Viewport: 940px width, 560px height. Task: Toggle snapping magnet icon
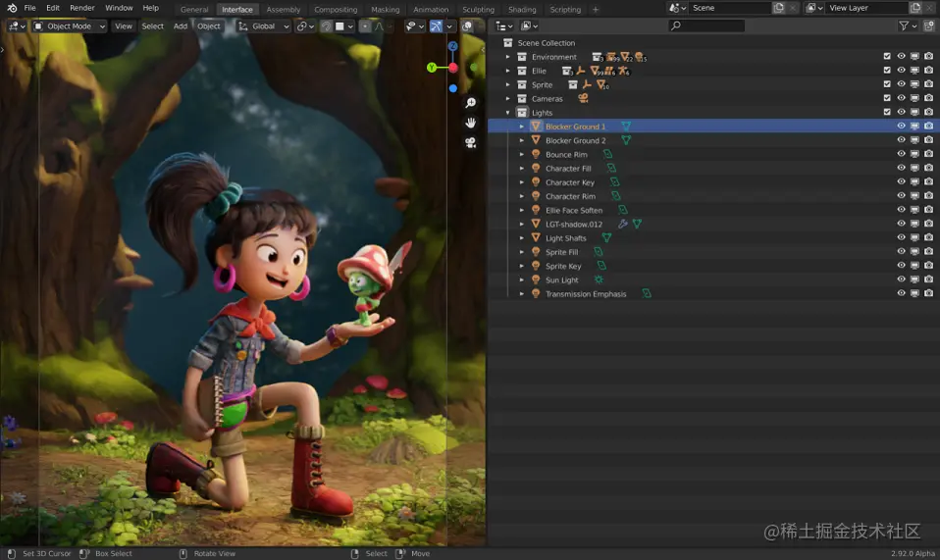(x=326, y=26)
